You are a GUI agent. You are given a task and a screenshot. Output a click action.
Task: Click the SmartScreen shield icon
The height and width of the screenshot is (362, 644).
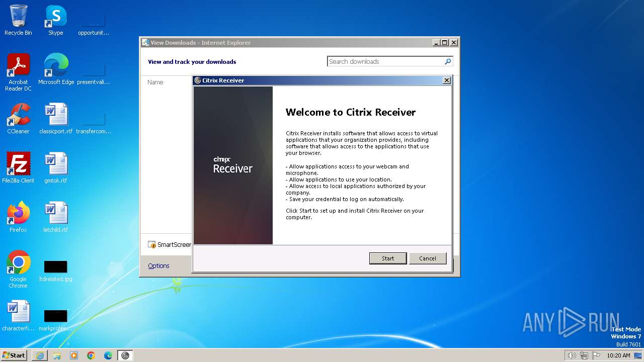(152, 244)
